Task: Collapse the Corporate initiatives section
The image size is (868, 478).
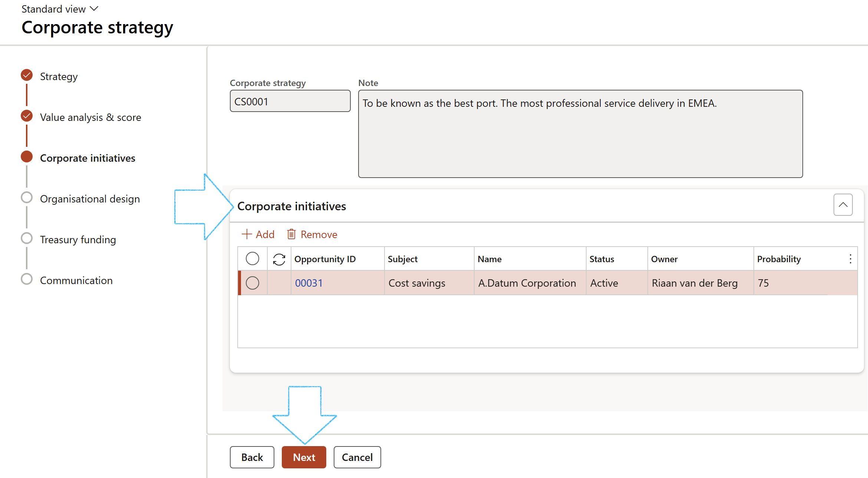Action: click(x=843, y=205)
